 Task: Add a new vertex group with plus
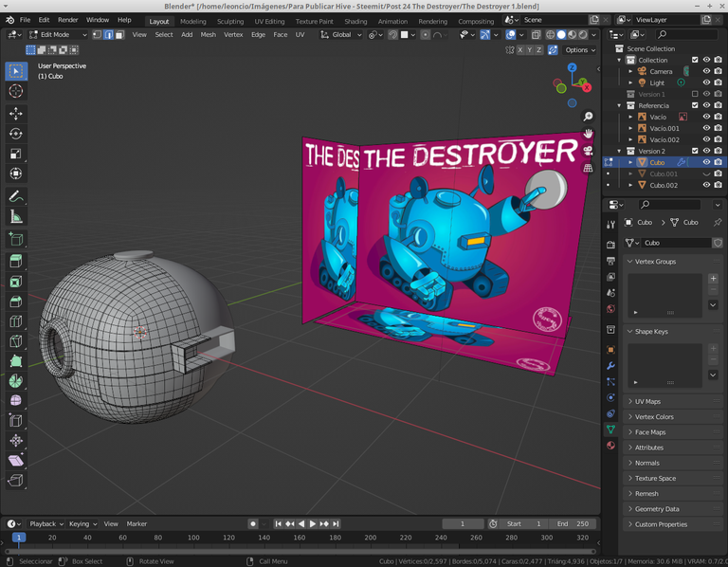tap(713, 279)
